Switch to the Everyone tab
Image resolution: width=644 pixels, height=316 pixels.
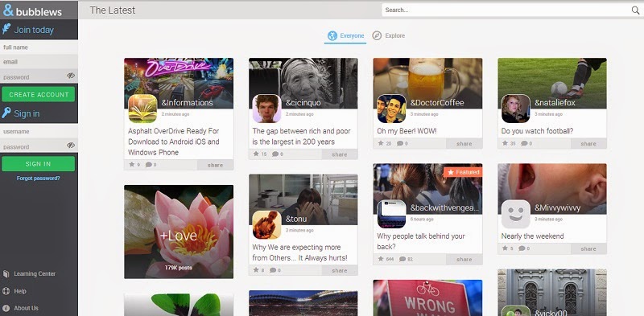click(x=346, y=35)
